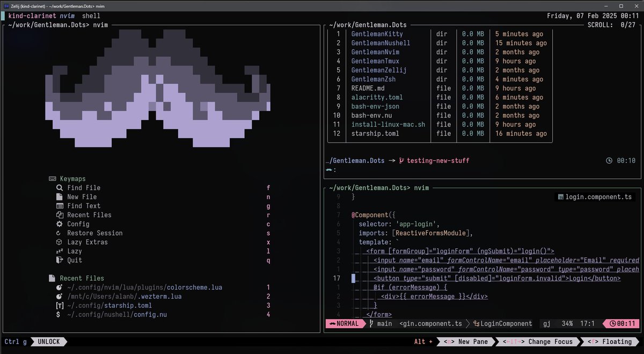Click the Keymaps keyboard icon
The width and height of the screenshot is (644, 354).
coord(52,179)
